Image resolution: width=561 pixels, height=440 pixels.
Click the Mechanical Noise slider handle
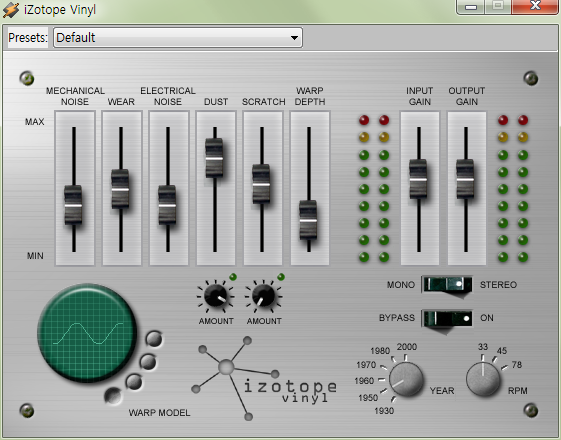pyautogui.click(x=73, y=205)
